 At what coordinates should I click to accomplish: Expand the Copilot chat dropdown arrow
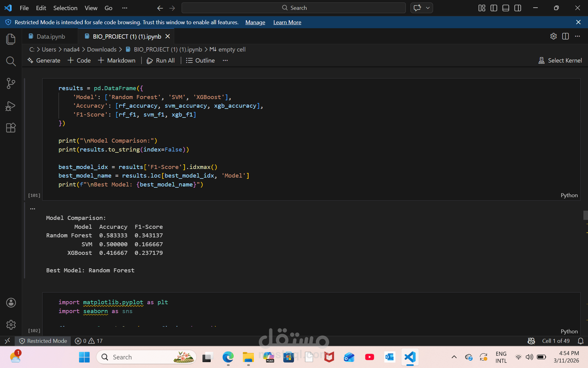pos(428,8)
